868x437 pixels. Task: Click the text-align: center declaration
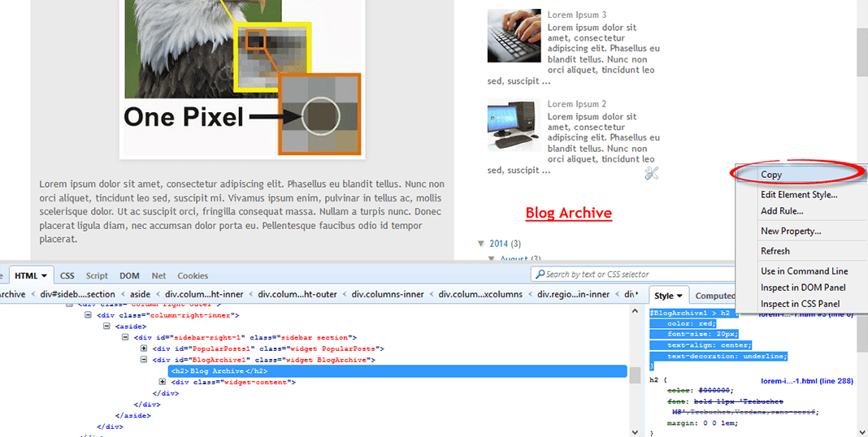[x=710, y=345]
